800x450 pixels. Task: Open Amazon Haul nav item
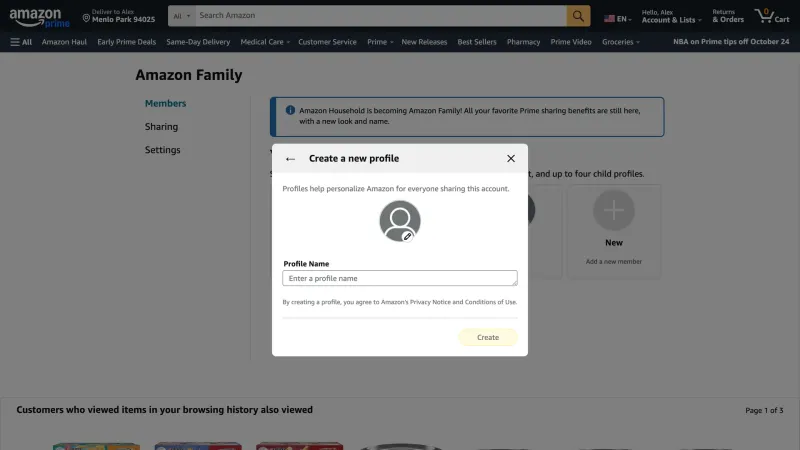(64, 42)
